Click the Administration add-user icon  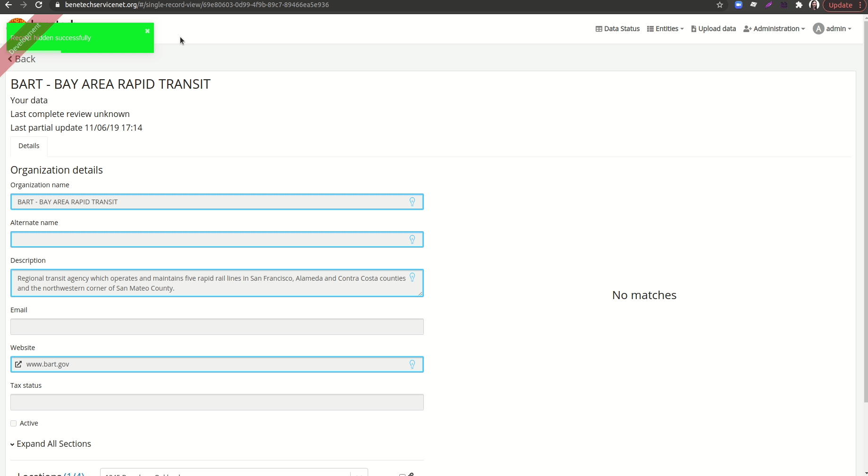coord(748,29)
